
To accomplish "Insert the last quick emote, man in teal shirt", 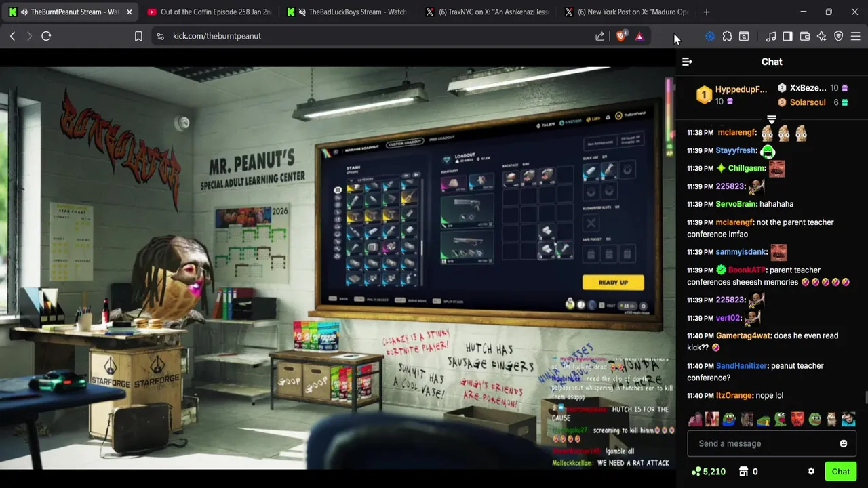I will click(848, 420).
